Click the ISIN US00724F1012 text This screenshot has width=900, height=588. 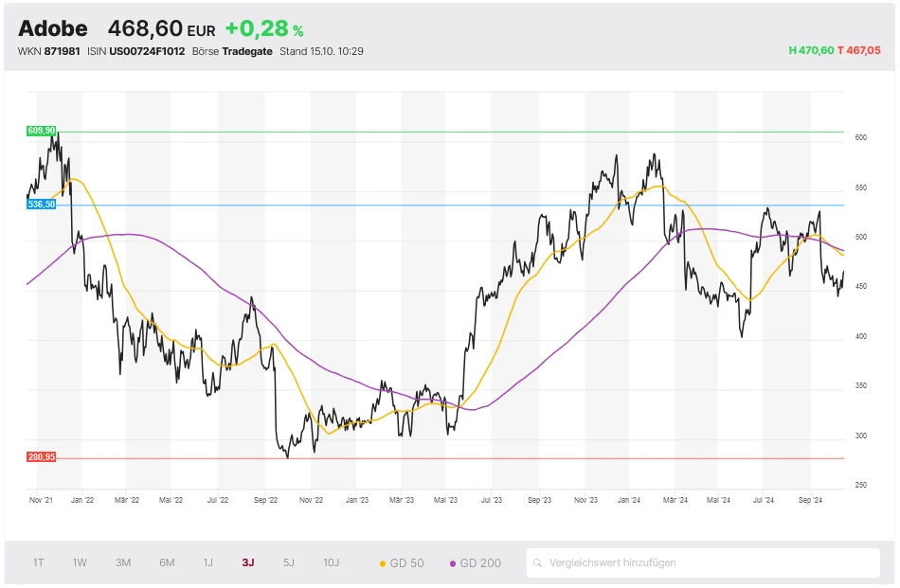[x=147, y=51]
